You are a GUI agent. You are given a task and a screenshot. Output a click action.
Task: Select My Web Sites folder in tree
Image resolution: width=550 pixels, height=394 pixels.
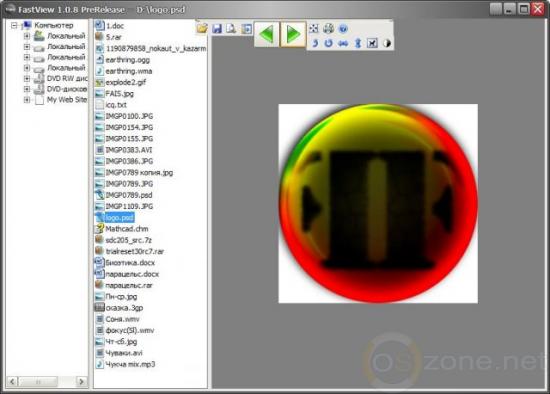pyautogui.click(x=67, y=100)
